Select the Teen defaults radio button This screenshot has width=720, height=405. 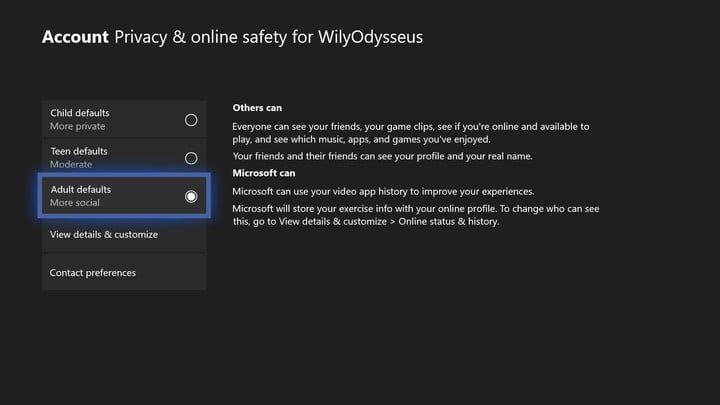tap(191, 158)
